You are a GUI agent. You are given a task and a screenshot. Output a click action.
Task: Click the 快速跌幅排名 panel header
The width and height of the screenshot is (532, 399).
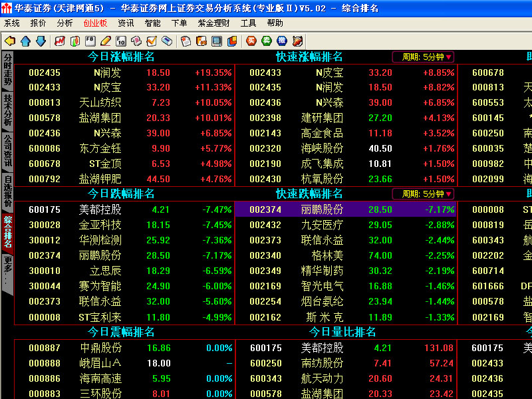(309, 194)
